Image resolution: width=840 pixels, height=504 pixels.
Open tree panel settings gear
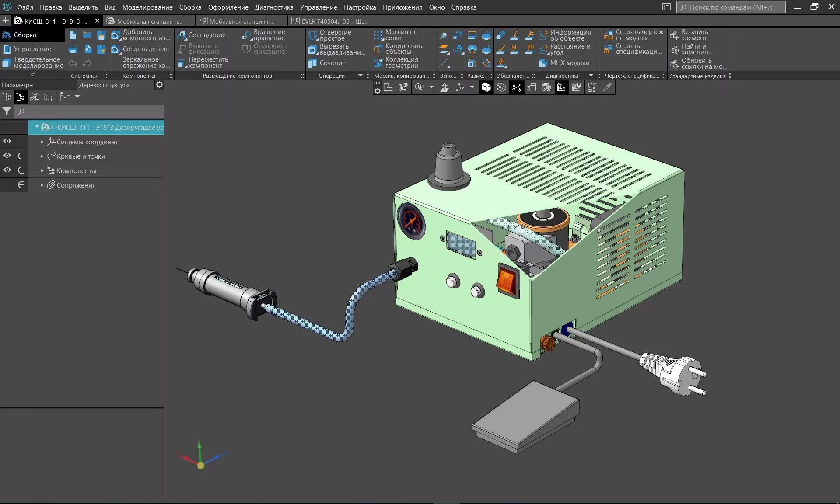coord(159,85)
